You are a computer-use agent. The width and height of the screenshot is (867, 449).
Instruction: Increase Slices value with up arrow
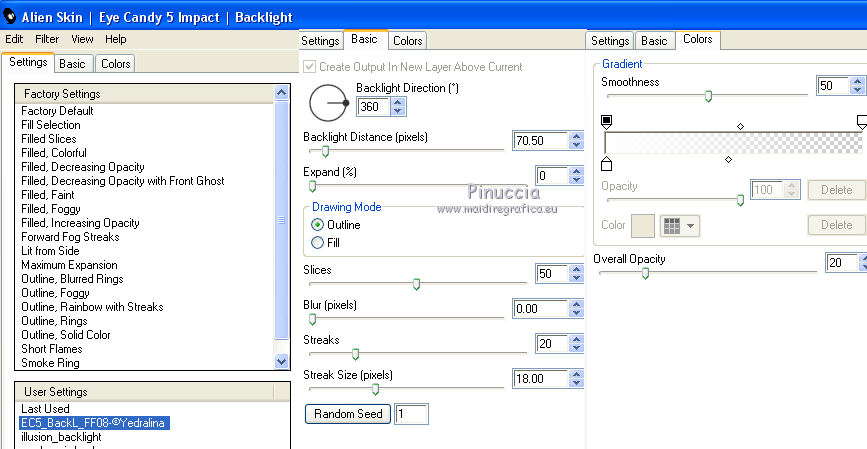576,269
